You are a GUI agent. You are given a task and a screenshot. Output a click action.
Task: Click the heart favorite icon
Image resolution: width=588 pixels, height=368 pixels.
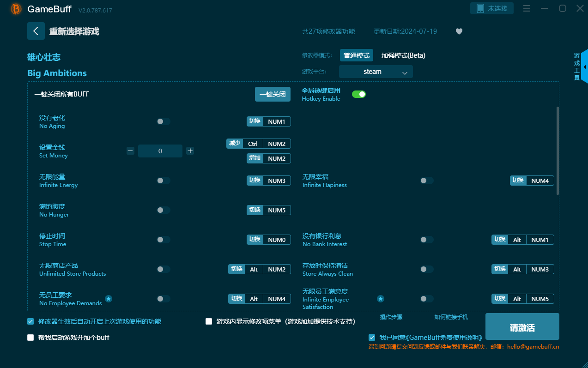coord(459,31)
